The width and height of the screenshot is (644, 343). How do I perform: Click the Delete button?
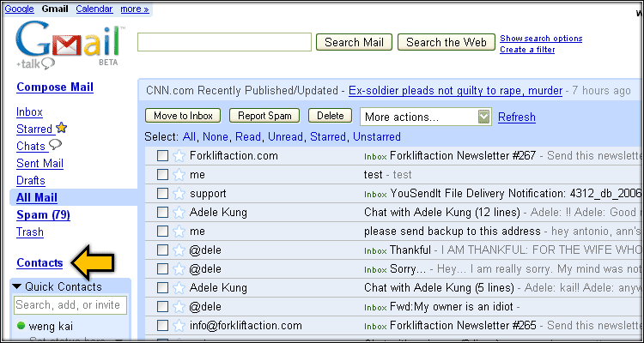[331, 116]
